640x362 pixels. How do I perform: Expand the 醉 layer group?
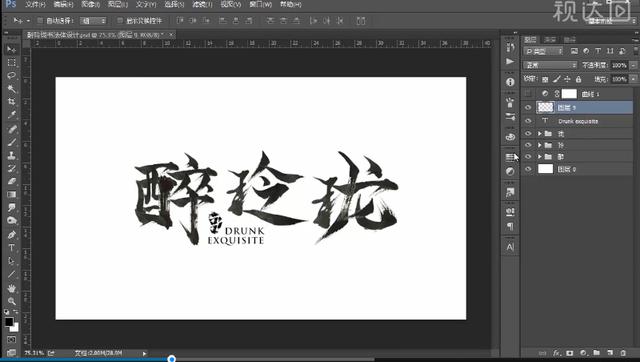pyautogui.click(x=540, y=157)
